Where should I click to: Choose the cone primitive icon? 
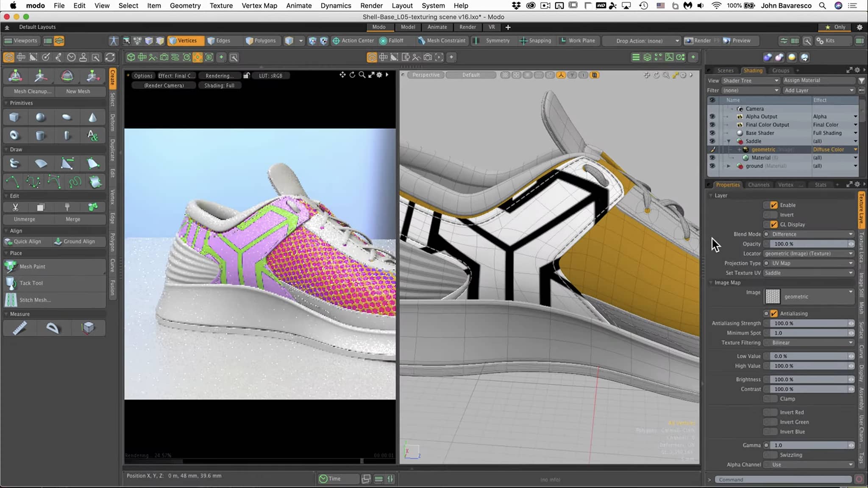coord(92,117)
